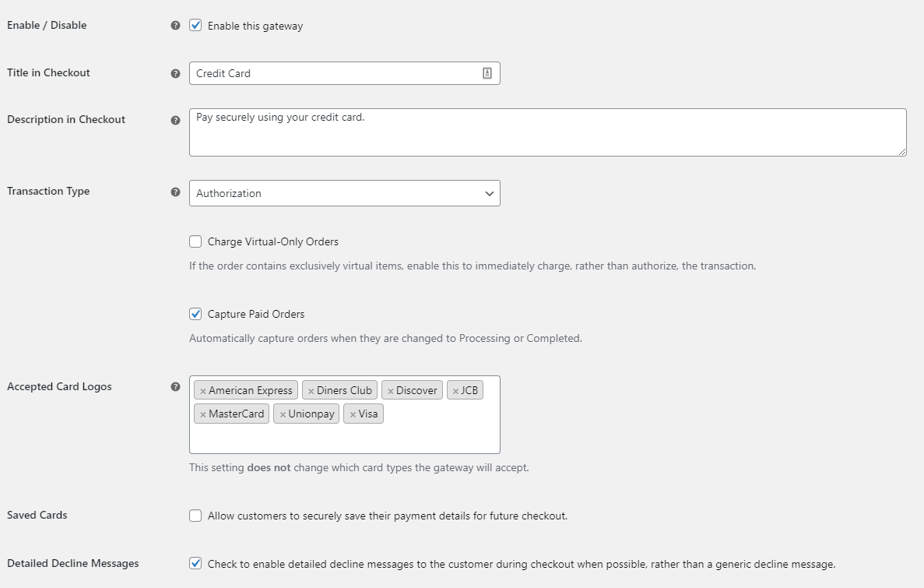Viewport: 924px width, 588px height.
Task: Click help icon for Accepted Card Logos
Action: pyautogui.click(x=175, y=387)
